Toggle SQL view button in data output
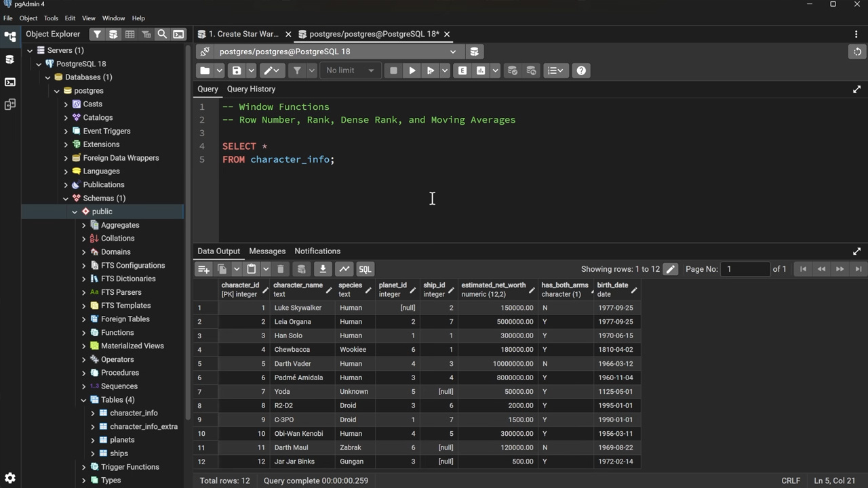The image size is (868, 488). tap(365, 269)
